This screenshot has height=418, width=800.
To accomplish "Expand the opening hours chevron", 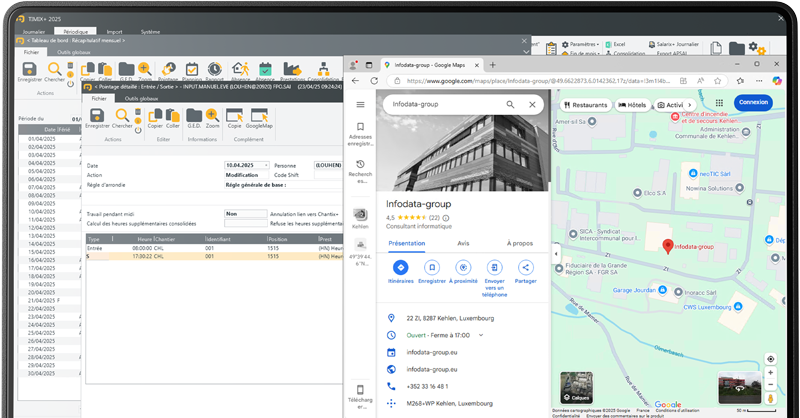I will pyautogui.click(x=481, y=335).
